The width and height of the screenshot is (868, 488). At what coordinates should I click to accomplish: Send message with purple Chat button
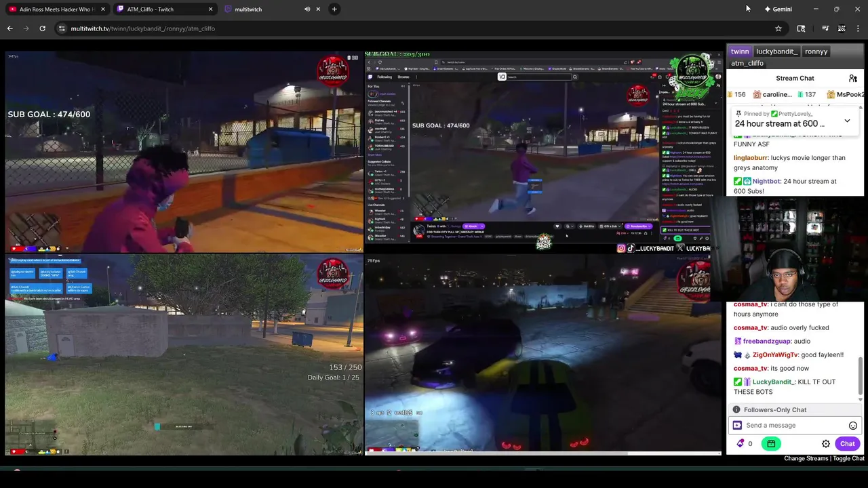coord(848,444)
